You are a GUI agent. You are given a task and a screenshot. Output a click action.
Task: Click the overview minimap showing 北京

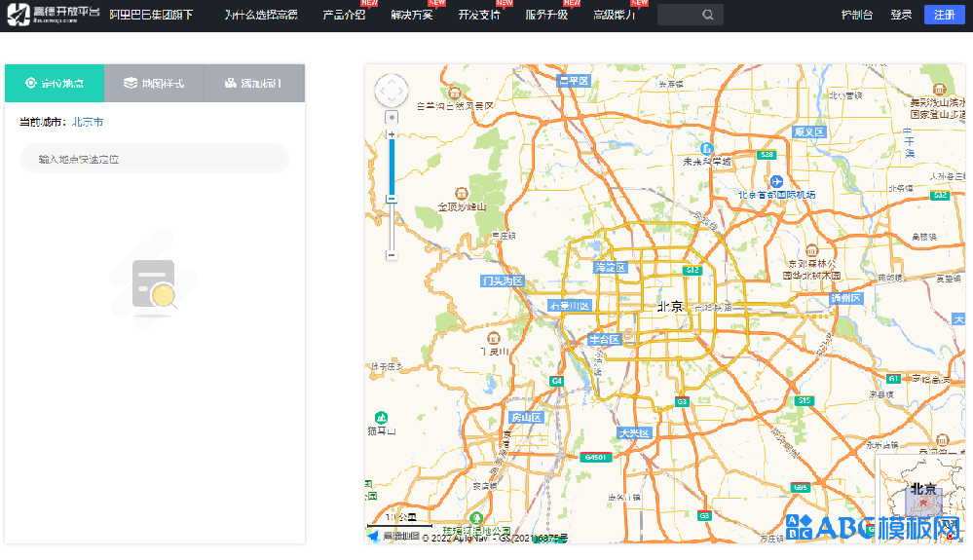pos(920,498)
